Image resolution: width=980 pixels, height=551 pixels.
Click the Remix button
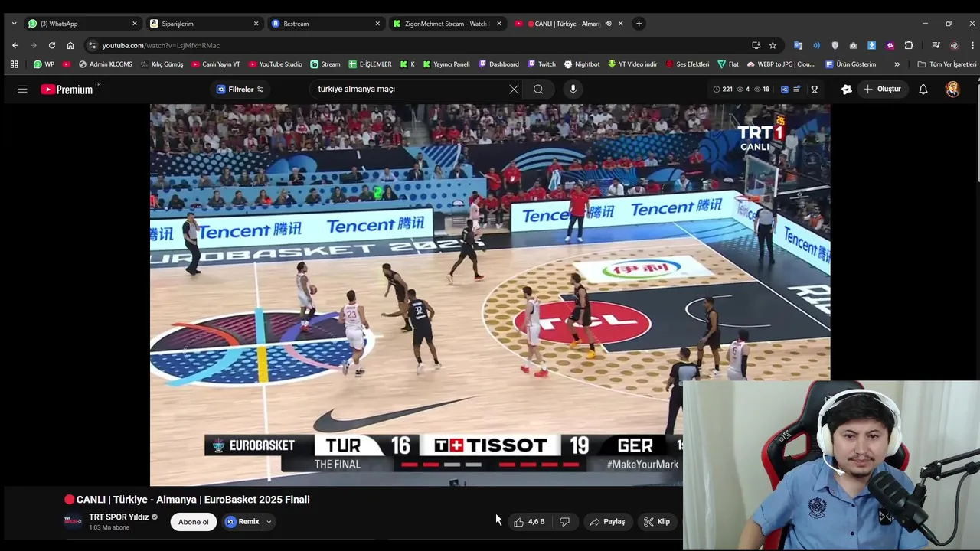242,522
